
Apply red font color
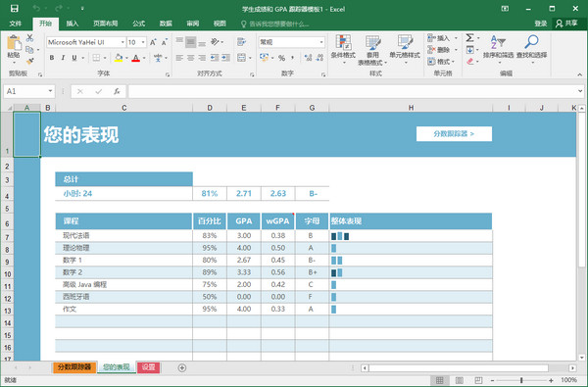coord(136,58)
